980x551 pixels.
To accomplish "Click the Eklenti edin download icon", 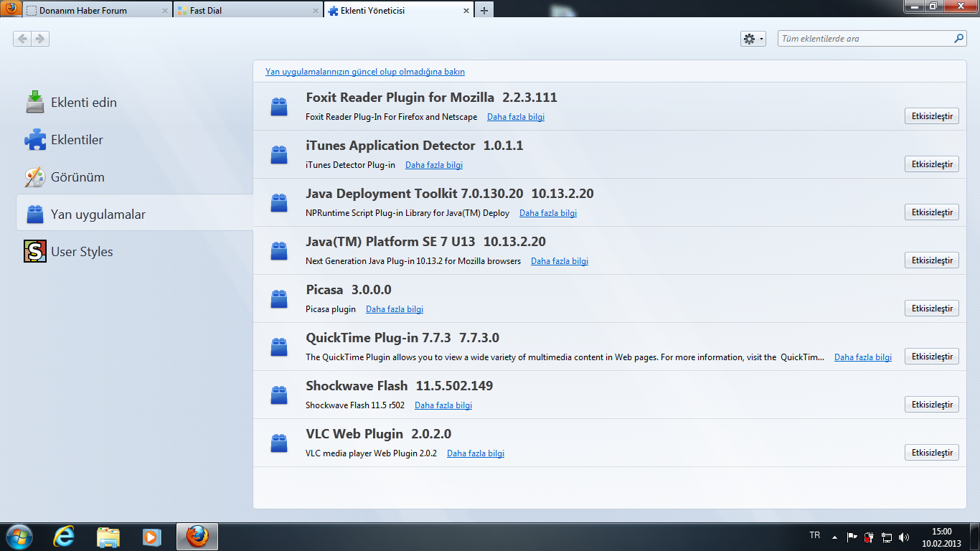I will pos(35,102).
